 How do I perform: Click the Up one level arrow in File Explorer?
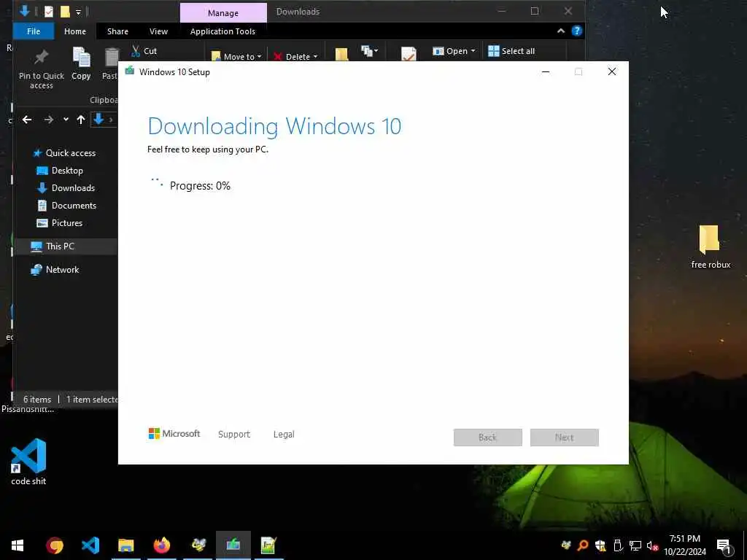81,120
